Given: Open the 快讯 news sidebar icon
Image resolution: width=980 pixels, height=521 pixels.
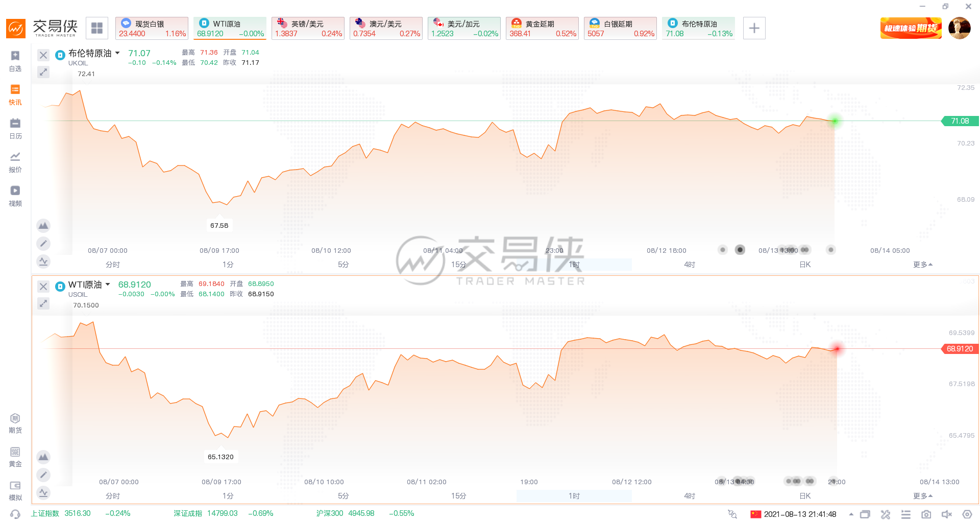Looking at the screenshot, I should click(15, 94).
